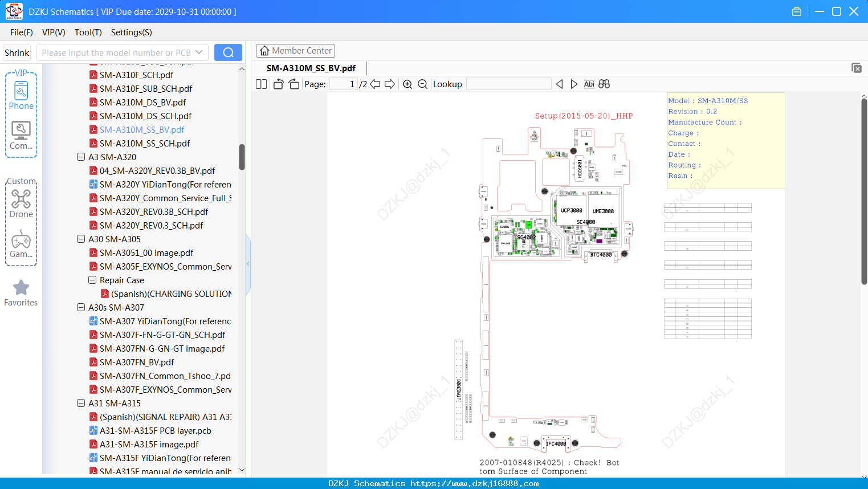Screen dimensions: 868x489
Task: Find next lookup match
Action: [x=574, y=84]
